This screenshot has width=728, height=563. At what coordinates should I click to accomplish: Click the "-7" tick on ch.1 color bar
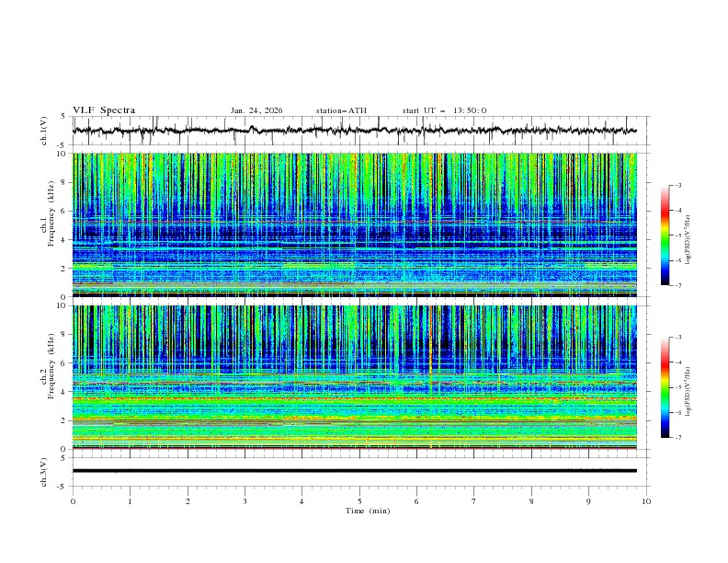pos(678,286)
